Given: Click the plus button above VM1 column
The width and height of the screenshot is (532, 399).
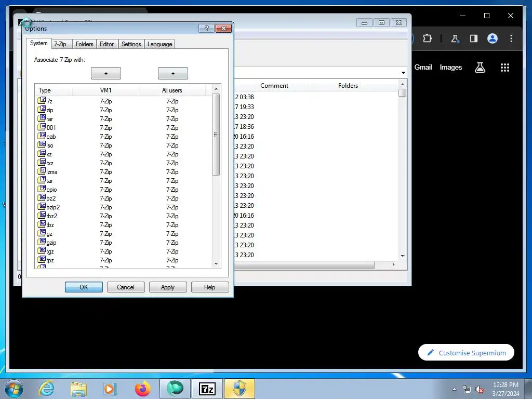Looking at the screenshot, I should [x=106, y=73].
